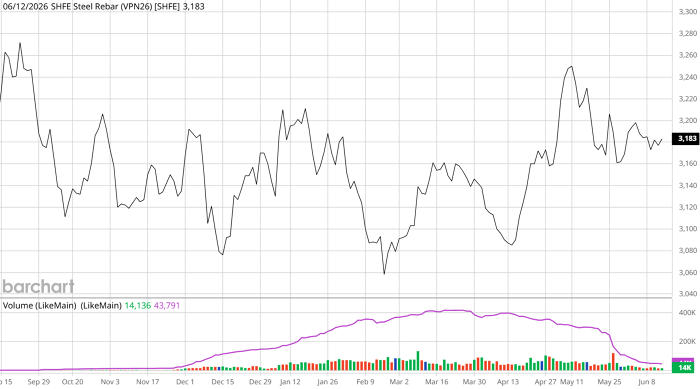The width and height of the screenshot is (700, 389).
Task: Click the Volume (LikeMain) indicator label
Action: pyautogui.click(x=62, y=305)
